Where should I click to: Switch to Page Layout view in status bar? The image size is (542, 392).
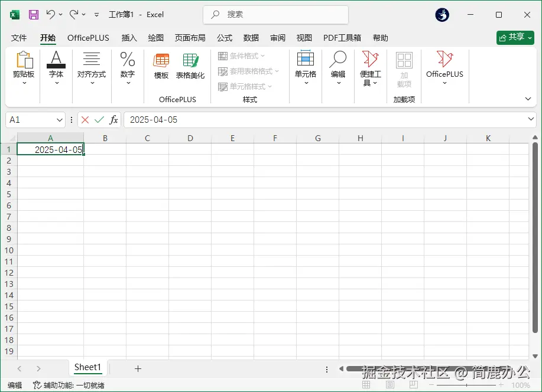[x=390, y=384]
